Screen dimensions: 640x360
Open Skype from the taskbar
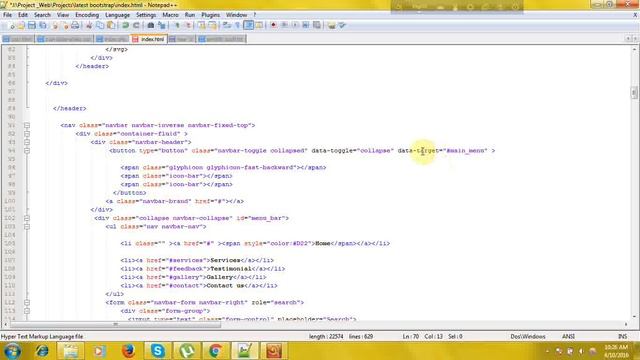pyautogui.click(x=157, y=351)
